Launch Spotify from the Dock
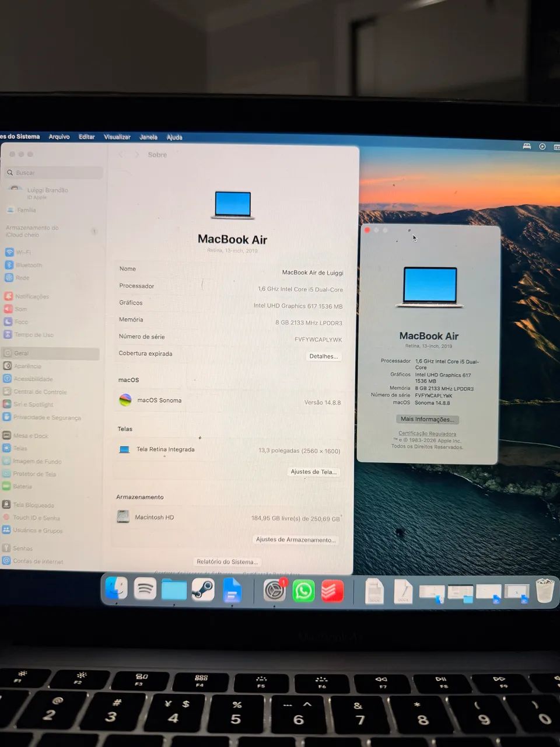 pyautogui.click(x=145, y=590)
